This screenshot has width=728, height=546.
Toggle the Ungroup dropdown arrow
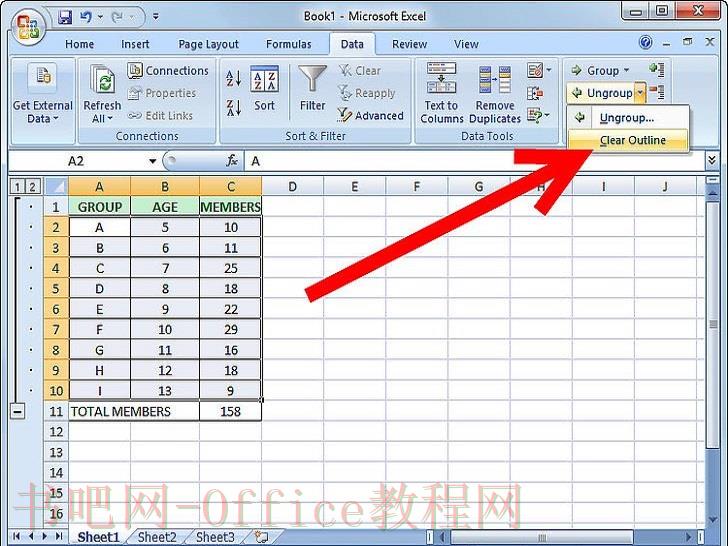coord(640,93)
